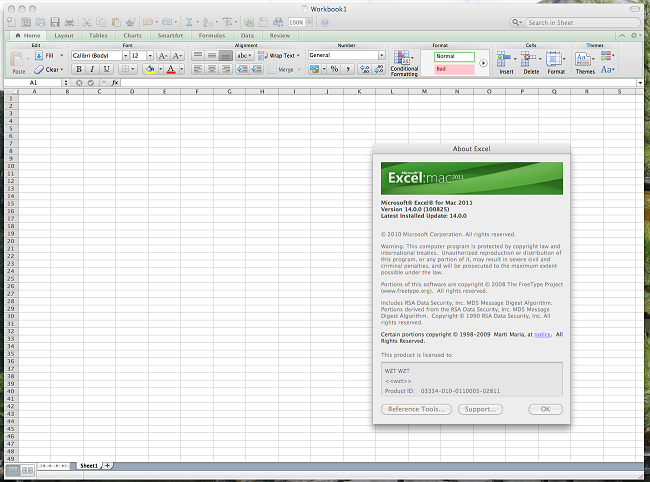Click the Insert cells icon
This screenshot has width=650, height=482.
pyautogui.click(x=504, y=59)
